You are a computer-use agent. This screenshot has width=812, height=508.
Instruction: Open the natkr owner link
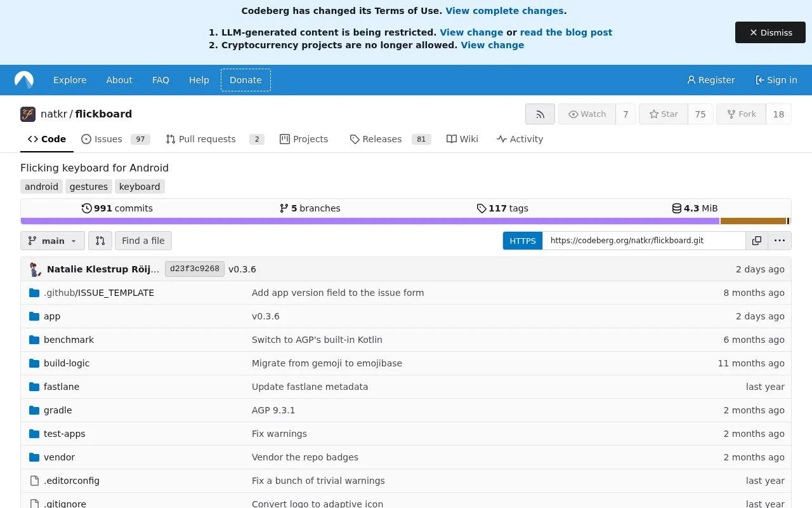[54, 114]
